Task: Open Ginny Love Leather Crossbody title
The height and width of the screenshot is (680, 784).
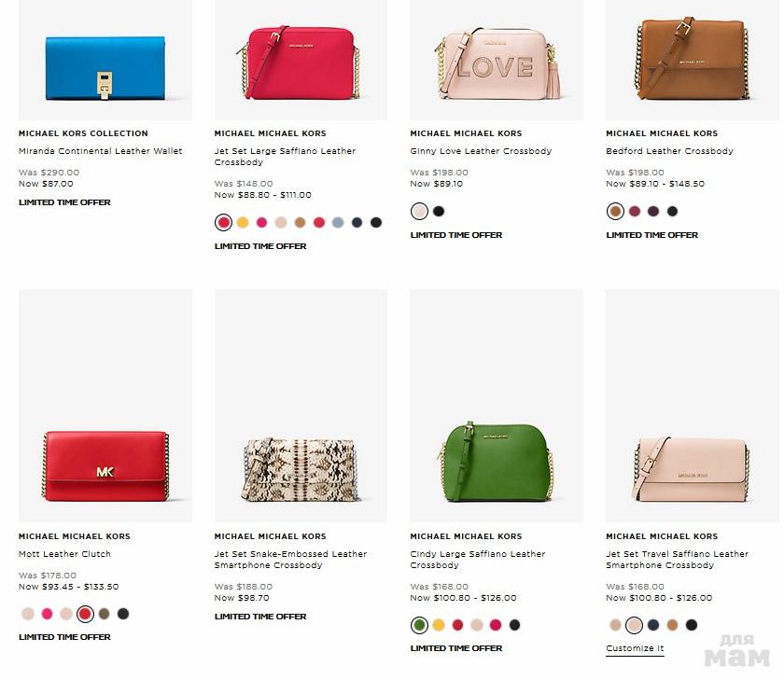Action: [x=481, y=151]
